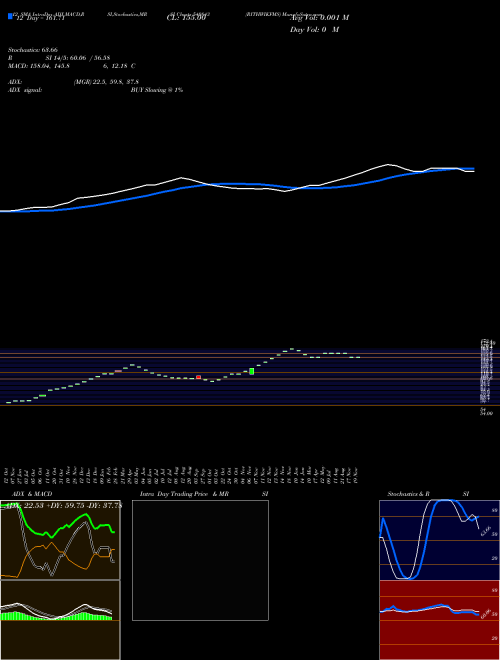The width and height of the screenshot is (500, 660).
Task: Click the large green candlestick on the price chart
Action: pos(252,371)
